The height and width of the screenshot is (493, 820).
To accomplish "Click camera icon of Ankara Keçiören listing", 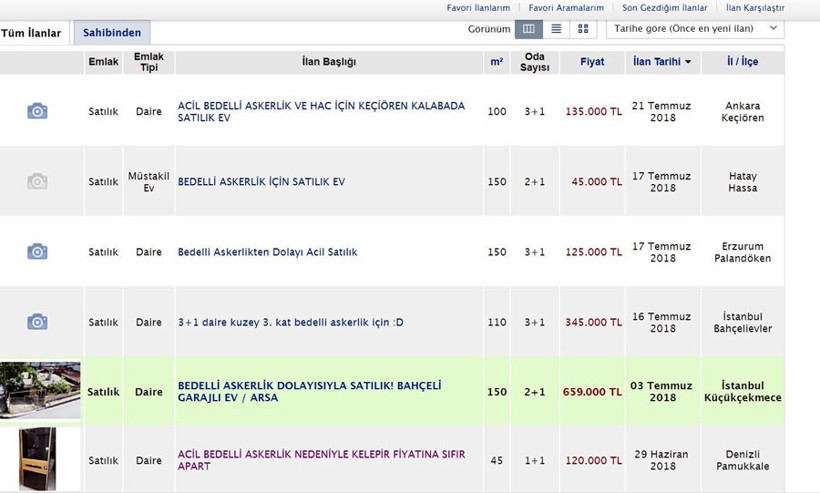I will [x=37, y=111].
